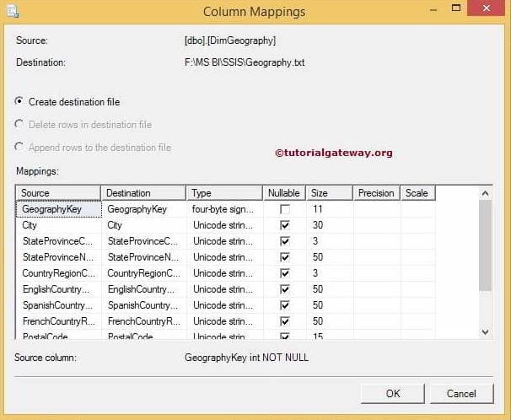Select CountryRegionC... source cell
The image size is (511, 420).
click(59, 273)
